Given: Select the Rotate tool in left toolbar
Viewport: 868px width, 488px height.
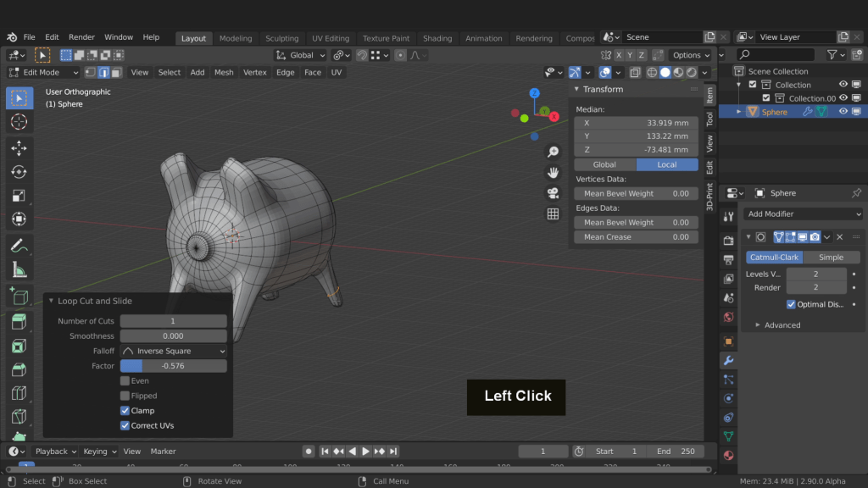Looking at the screenshot, I should tap(19, 172).
